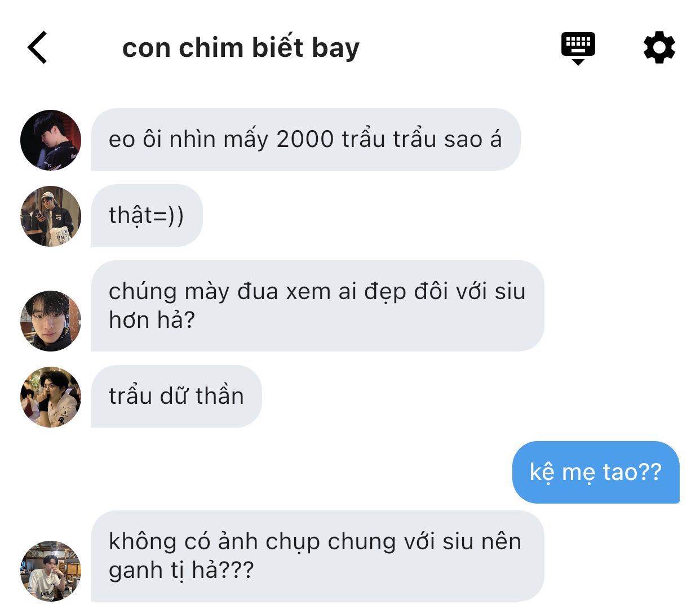Image resolution: width=700 pixels, height=605 pixels.
Task: Tap avatar beside 'eo ôi nhìn mấy 2000' message
Action: (x=51, y=140)
